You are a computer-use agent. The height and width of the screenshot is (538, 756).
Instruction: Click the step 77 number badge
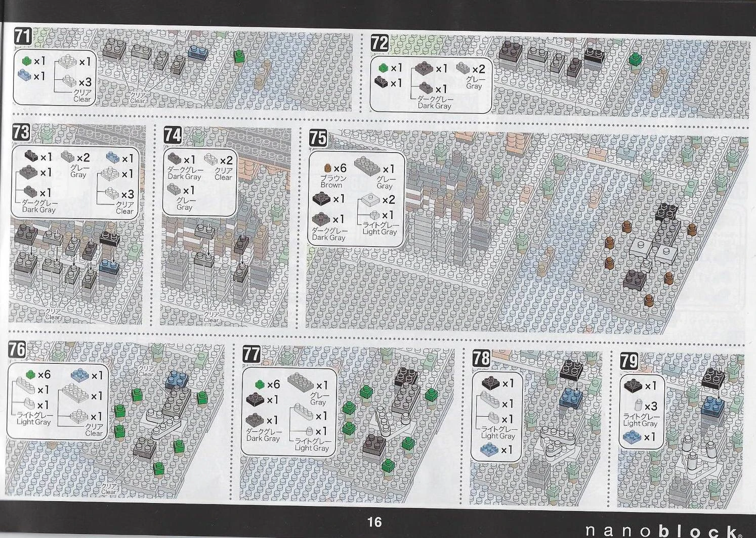(251, 354)
